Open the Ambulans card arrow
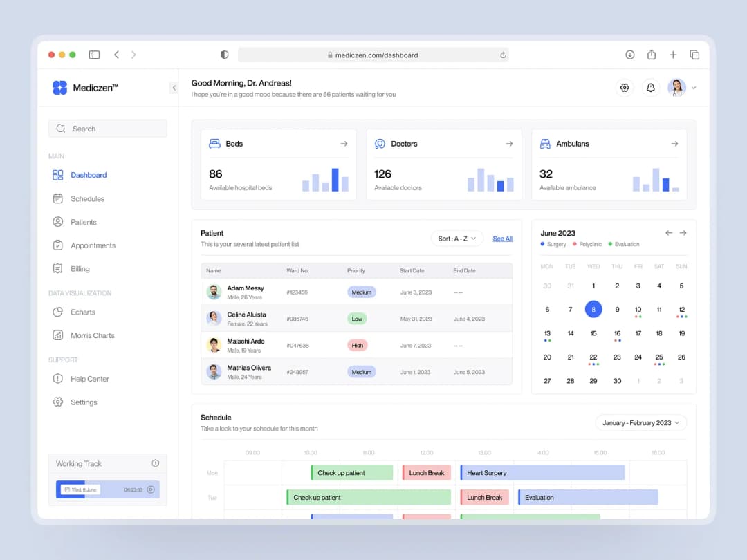Viewport: 747px width, 560px height. tap(674, 144)
